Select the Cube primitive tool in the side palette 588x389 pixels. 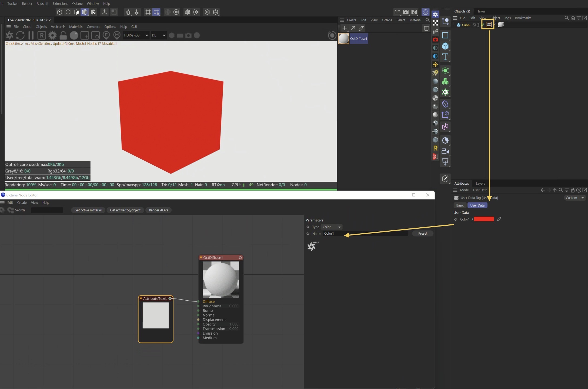click(x=445, y=46)
